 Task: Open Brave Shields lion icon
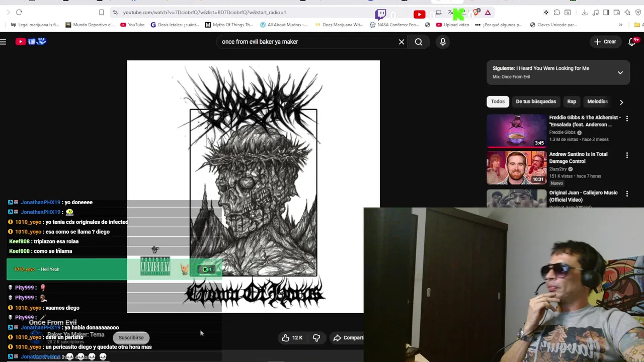pyautogui.click(x=475, y=12)
